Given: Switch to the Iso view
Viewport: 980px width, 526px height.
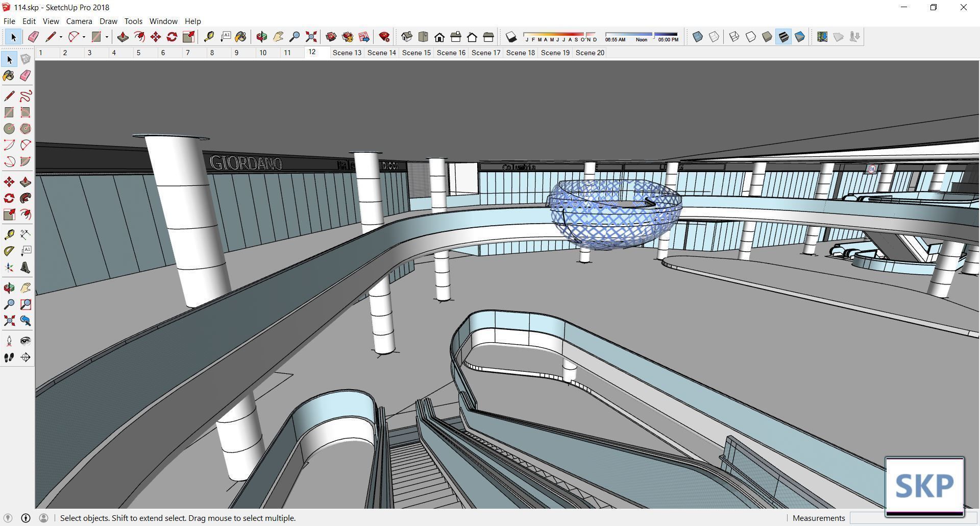Looking at the screenshot, I should click(407, 37).
